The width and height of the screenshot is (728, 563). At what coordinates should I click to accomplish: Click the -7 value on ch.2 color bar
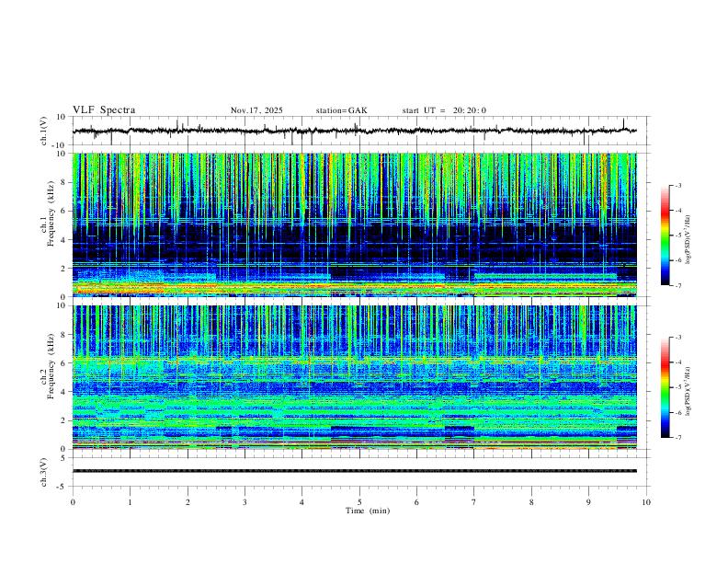(x=678, y=437)
